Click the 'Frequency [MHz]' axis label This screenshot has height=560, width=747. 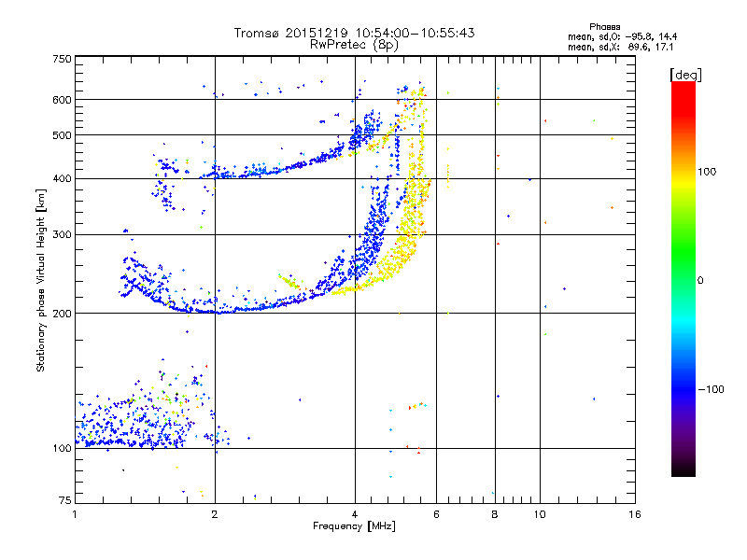354,526
